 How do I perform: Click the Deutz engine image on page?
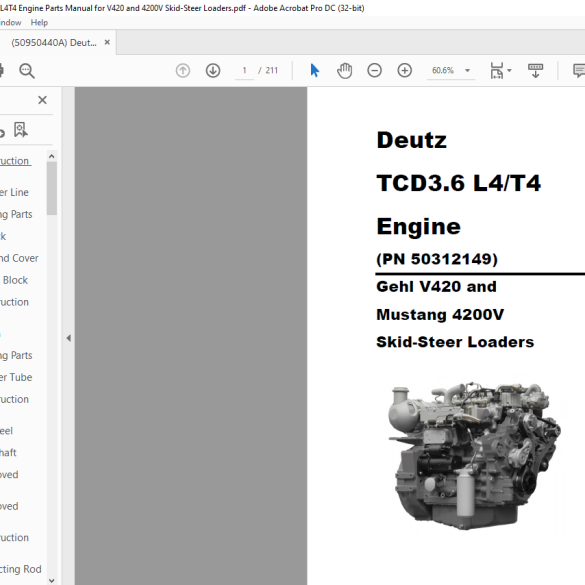tap(474, 455)
